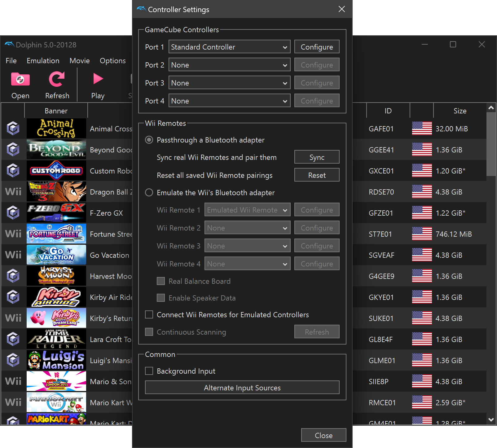The width and height of the screenshot is (497, 448).
Task: Open the Wii Remote 4 dropdown
Action: coord(247,264)
